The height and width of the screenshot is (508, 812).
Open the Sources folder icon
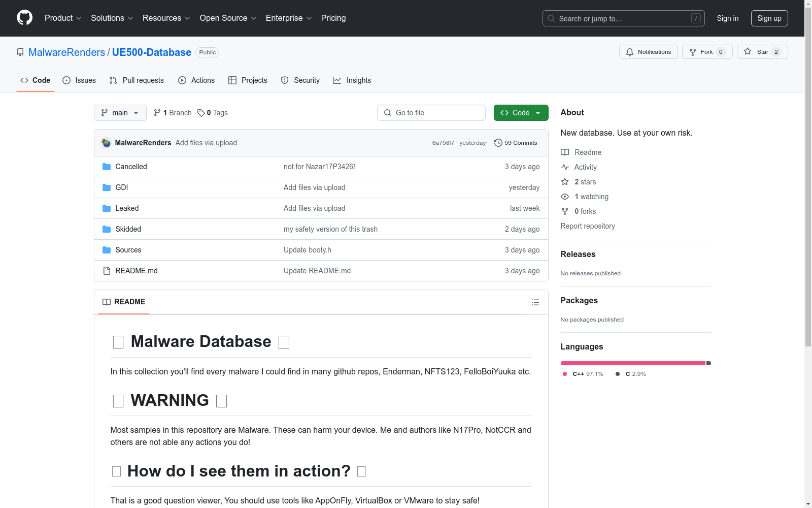click(107, 250)
